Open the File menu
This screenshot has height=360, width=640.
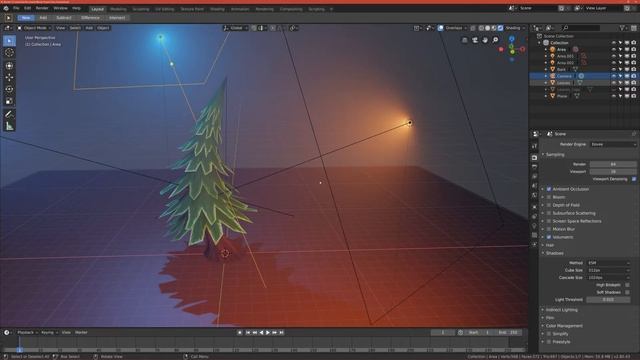pyautogui.click(x=16, y=8)
